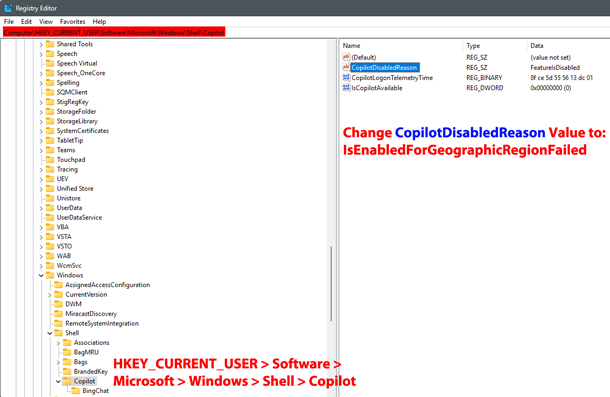610x397 pixels.
Task: Click the SystemCertificates folder icon
Action: [50, 130]
